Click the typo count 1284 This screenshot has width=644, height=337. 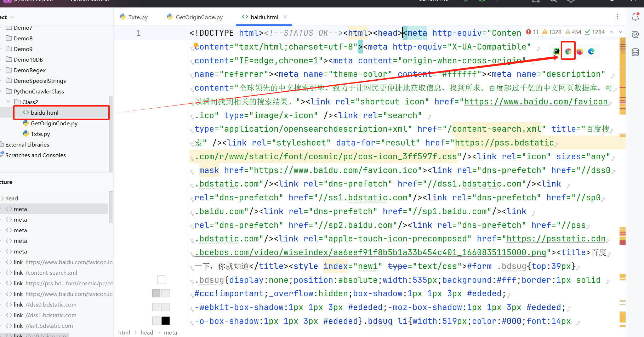[x=595, y=32]
